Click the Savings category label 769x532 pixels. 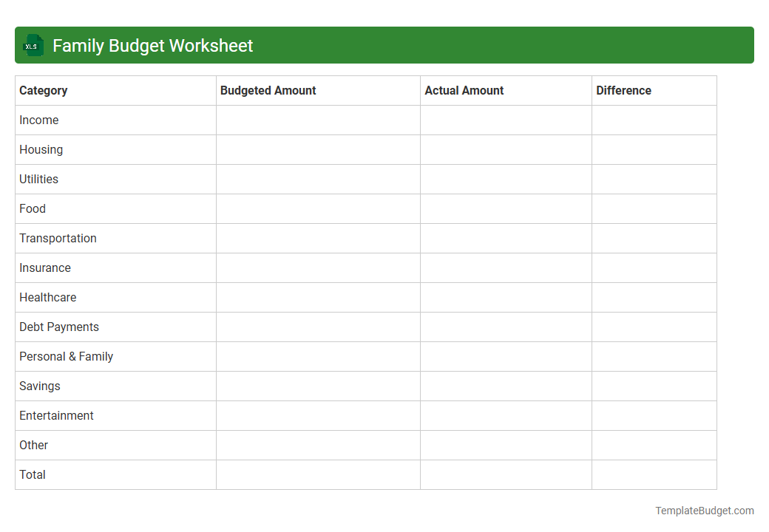pyautogui.click(x=39, y=386)
